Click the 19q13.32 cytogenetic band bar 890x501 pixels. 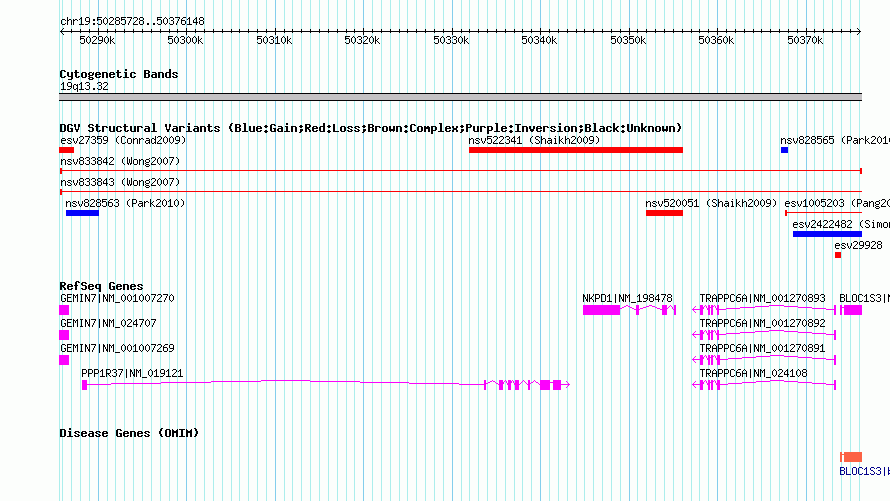[461, 97]
